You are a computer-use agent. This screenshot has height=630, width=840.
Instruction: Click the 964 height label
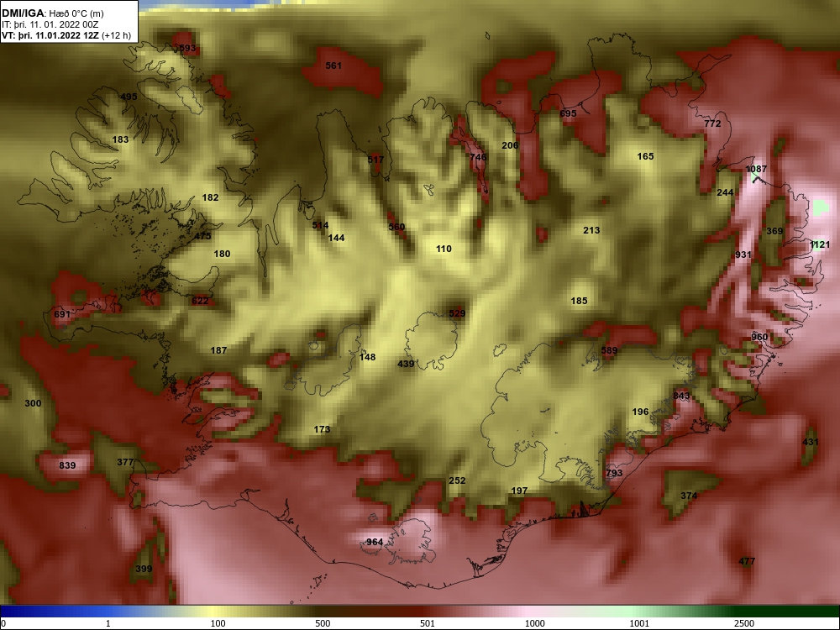tap(375, 542)
